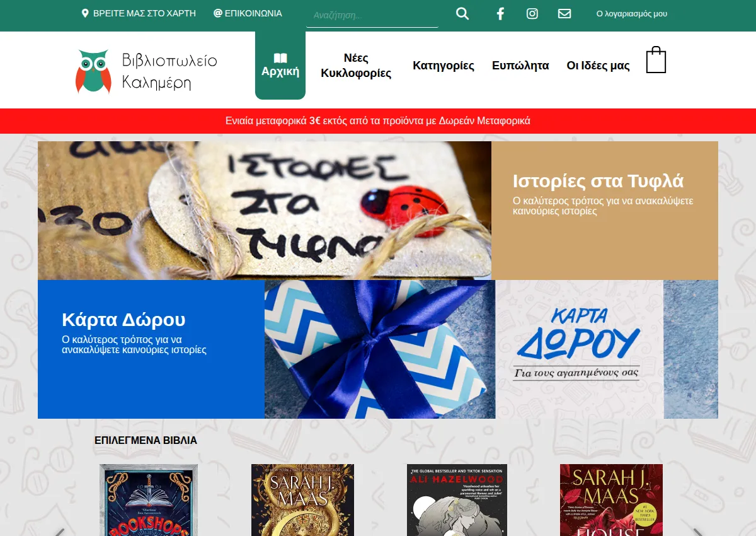Screen dimensions: 756x536
Task: Open the gift box with blue ribbon image
Action: (x=380, y=349)
